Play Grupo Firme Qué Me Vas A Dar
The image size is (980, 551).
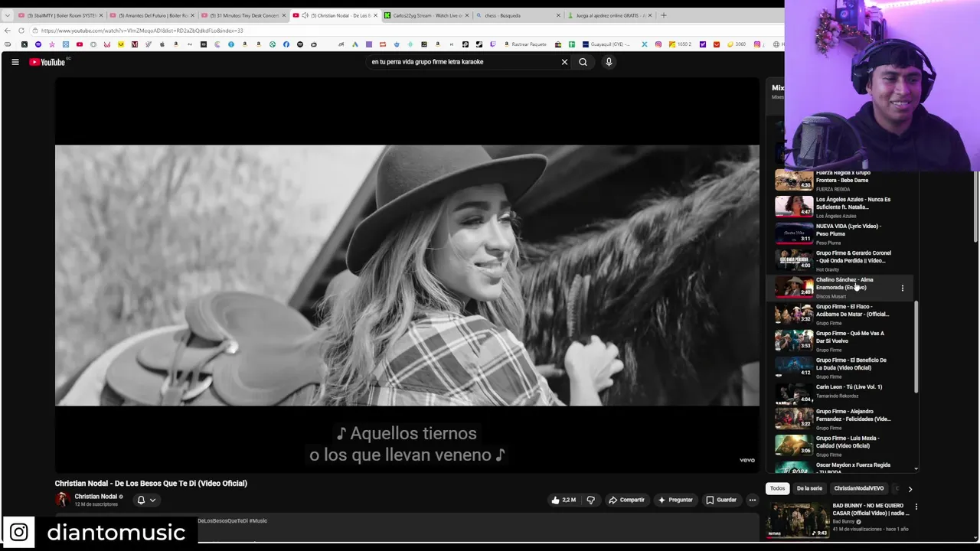(842, 341)
